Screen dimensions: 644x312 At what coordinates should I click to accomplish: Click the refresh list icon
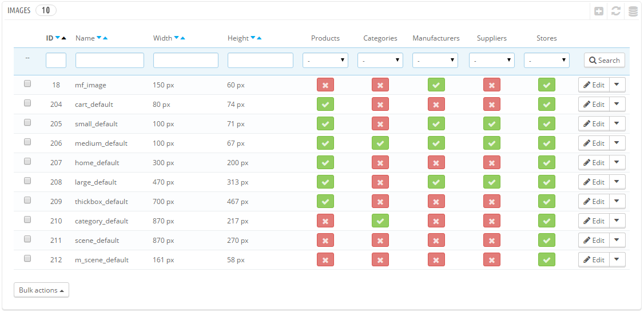[615, 11]
